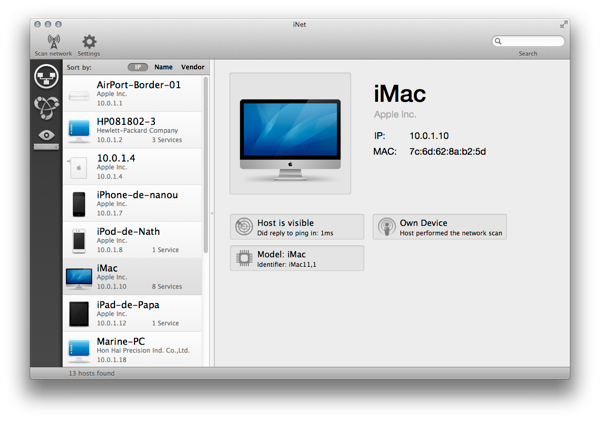This screenshot has width=600, height=421.
Task: Choose the iPhone-de-nanou device
Action: click(134, 202)
